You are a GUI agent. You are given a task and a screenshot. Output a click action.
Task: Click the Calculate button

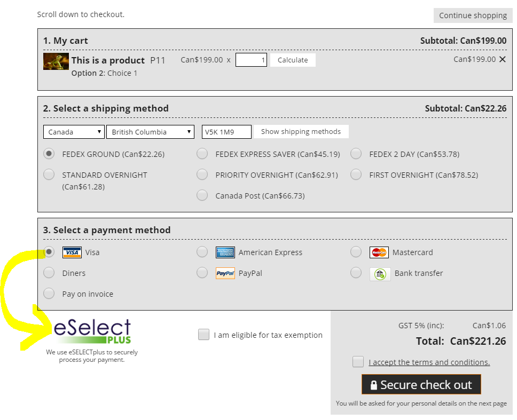click(x=293, y=60)
